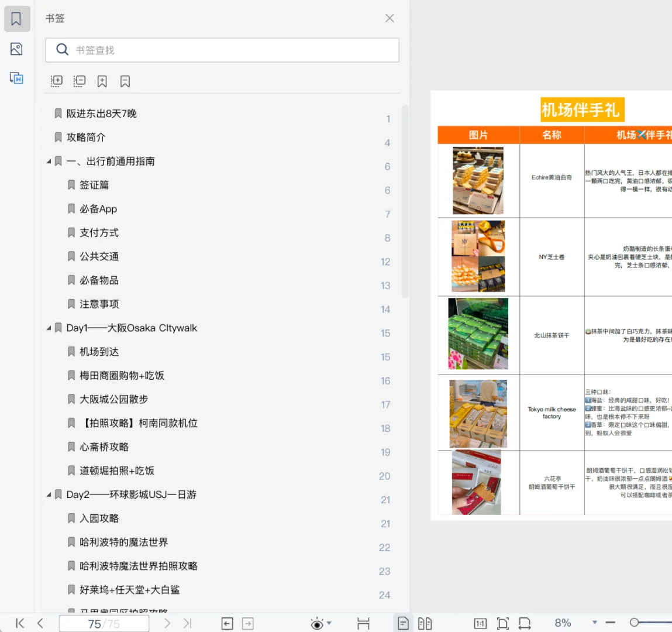Image resolution: width=672 pixels, height=632 pixels.
Task: Click the magnifier icon in bookmark search
Action: tap(62, 50)
